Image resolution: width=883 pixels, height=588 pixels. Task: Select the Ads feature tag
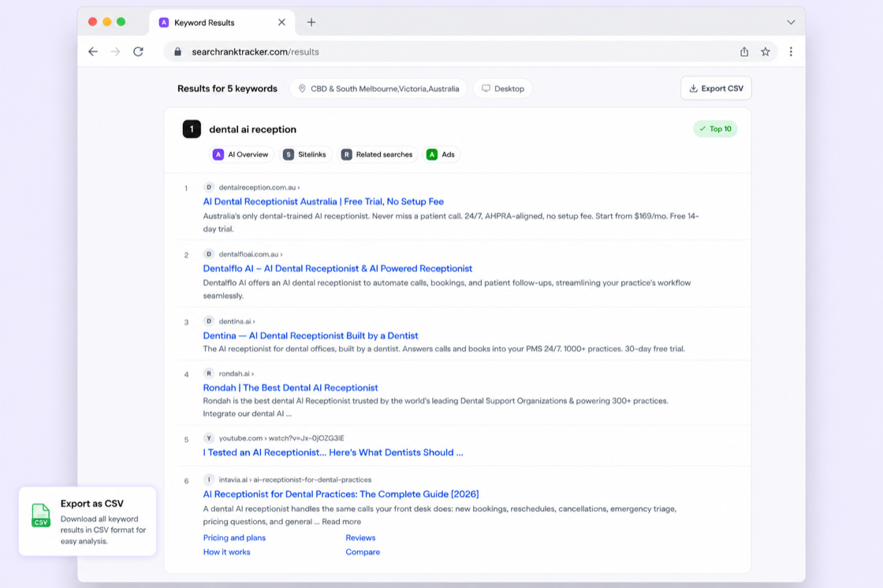441,154
